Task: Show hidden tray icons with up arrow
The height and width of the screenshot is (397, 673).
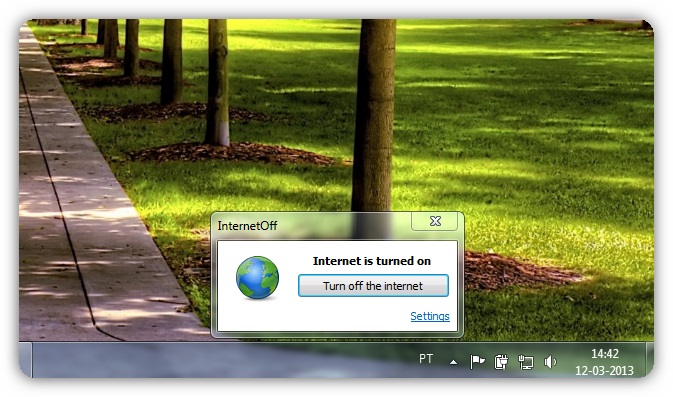Action: (x=453, y=362)
